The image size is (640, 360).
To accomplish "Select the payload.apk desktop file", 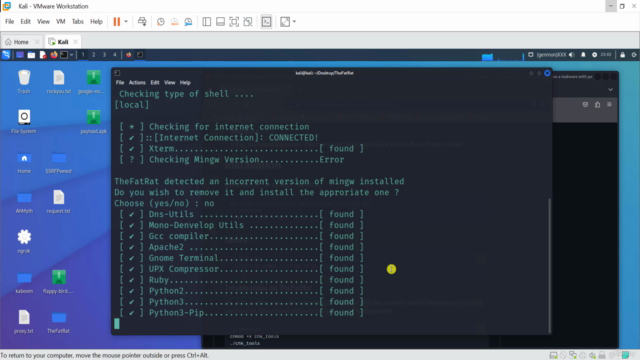I will 93,122.
